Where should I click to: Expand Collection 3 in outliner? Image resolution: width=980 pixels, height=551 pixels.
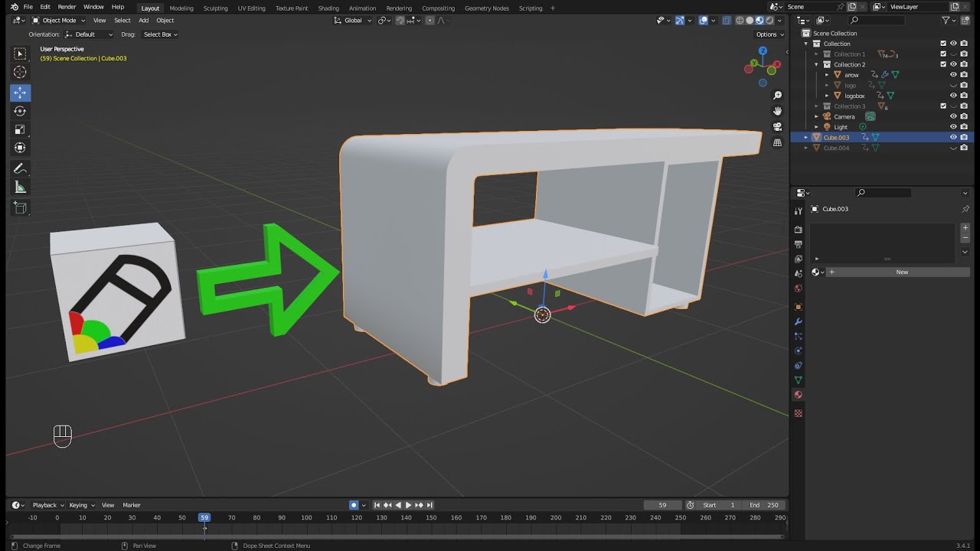(x=816, y=106)
